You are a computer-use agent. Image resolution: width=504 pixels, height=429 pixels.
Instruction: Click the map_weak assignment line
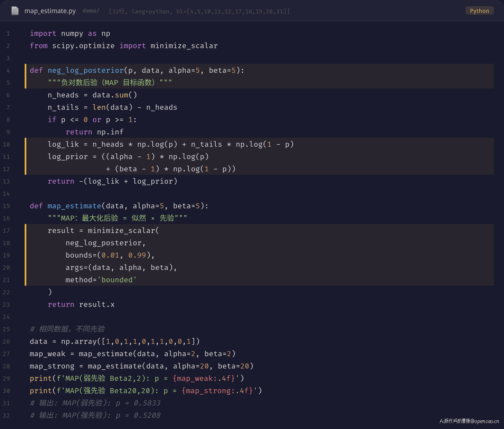click(133, 354)
